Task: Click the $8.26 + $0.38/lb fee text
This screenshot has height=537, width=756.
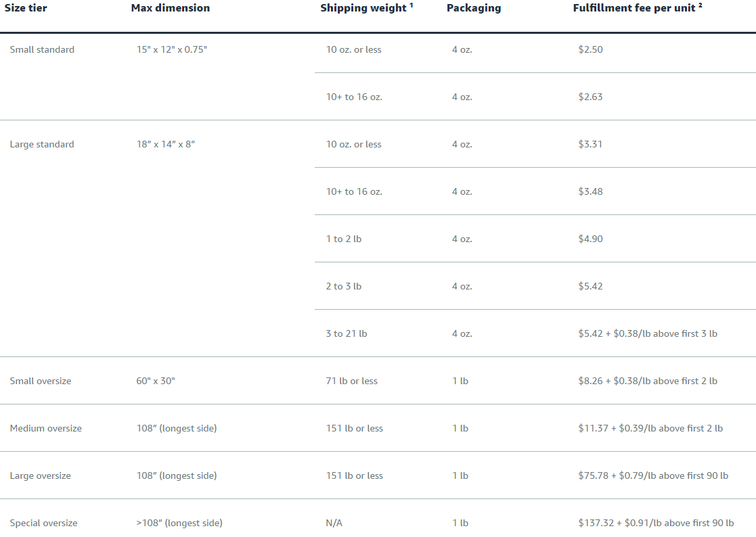Action: 648,381
